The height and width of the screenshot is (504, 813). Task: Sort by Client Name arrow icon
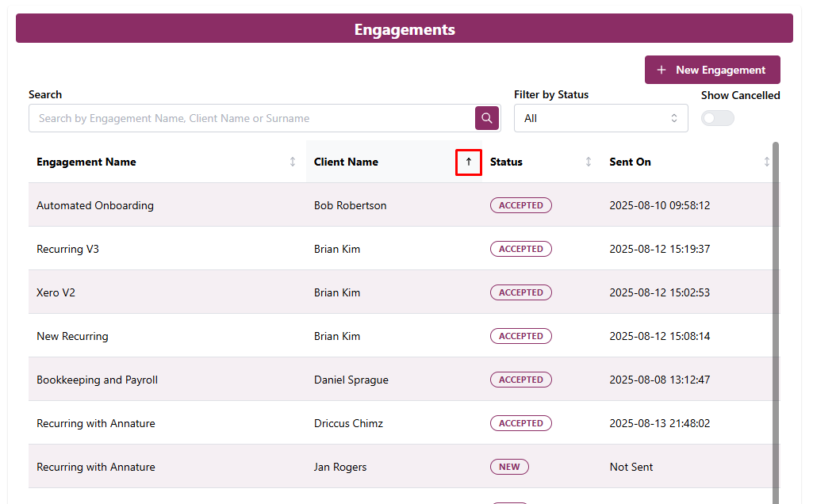[468, 162]
